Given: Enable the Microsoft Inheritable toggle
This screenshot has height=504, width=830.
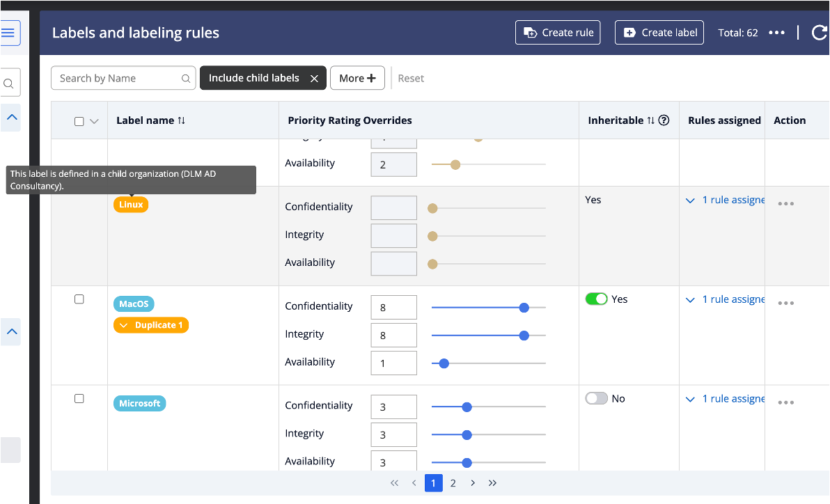Looking at the screenshot, I should 596,399.
